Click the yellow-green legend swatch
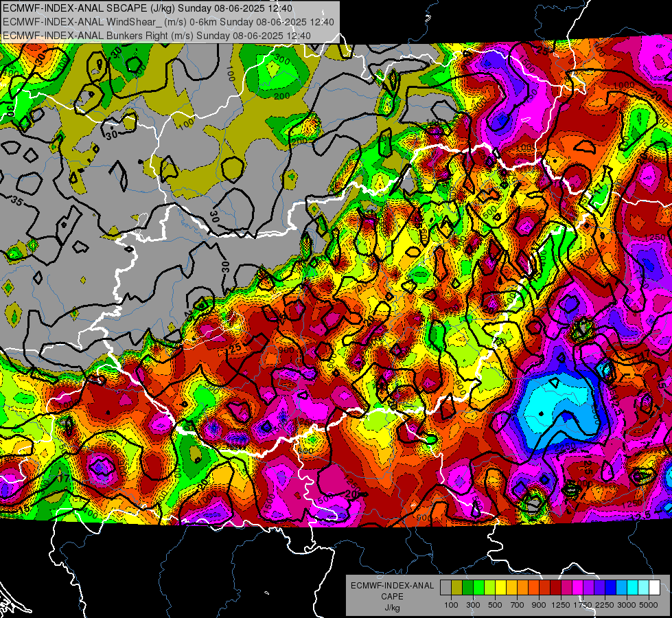Viewport: 672px width, 618px height. (490, 587)
